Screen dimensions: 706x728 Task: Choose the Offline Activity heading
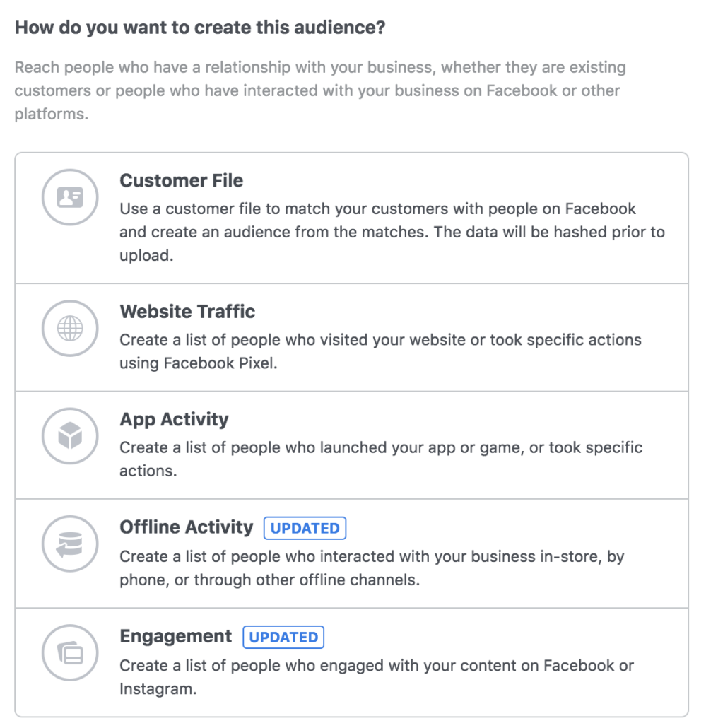[x=187, y=527]
